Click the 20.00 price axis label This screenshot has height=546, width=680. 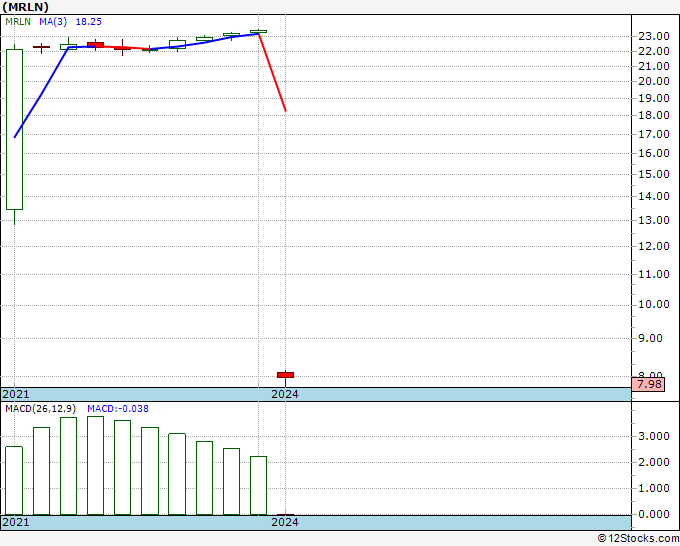654,81
